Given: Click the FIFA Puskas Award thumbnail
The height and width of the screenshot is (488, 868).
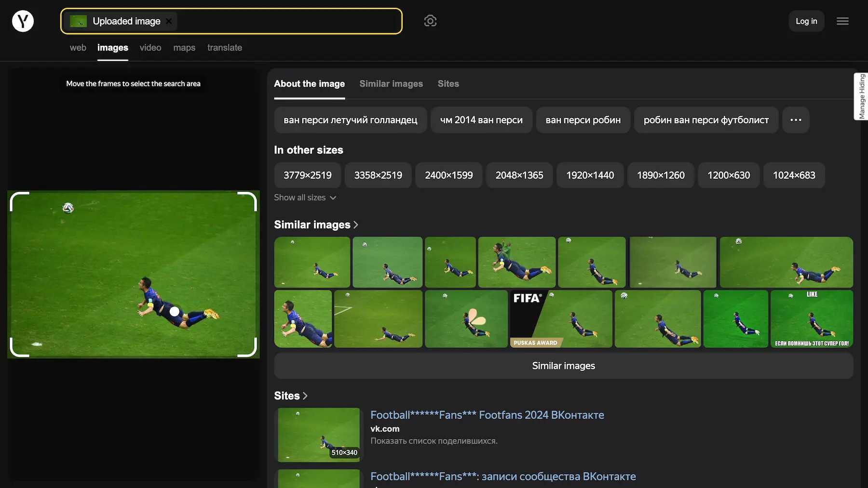Looking at the screenshot, I should [x=561, y=319].
